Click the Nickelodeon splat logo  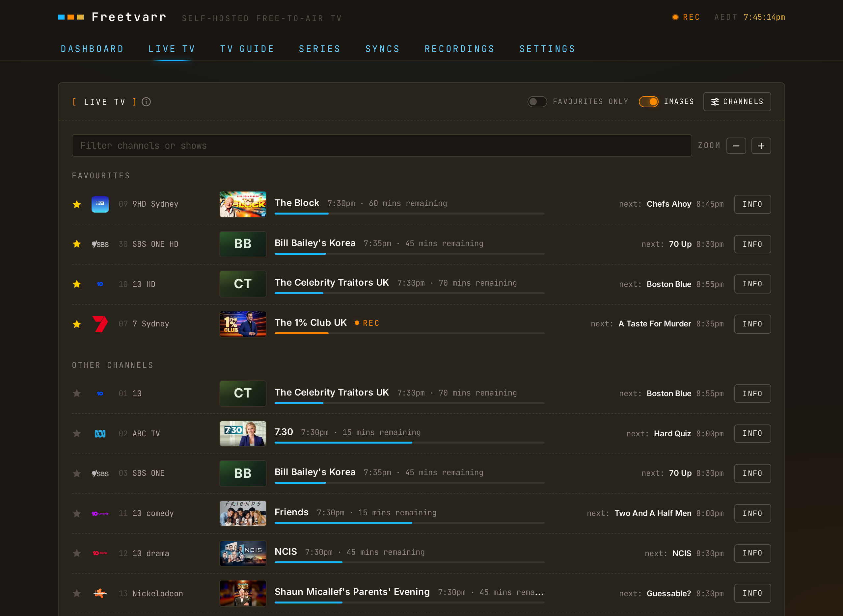click(100, 593)
